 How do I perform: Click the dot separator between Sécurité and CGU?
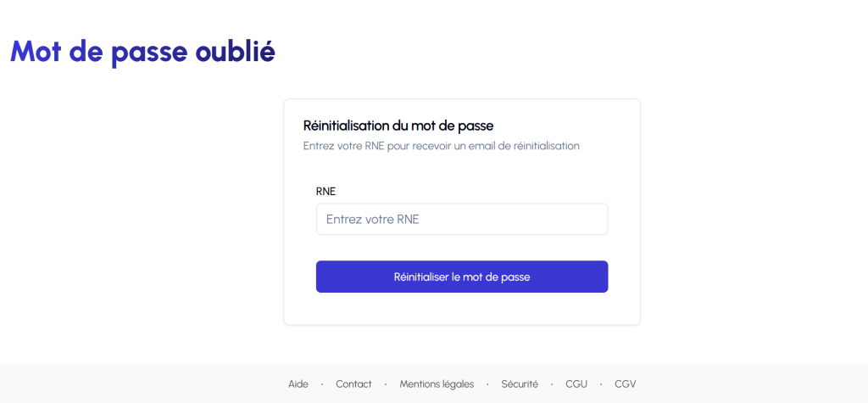point(552,384)
